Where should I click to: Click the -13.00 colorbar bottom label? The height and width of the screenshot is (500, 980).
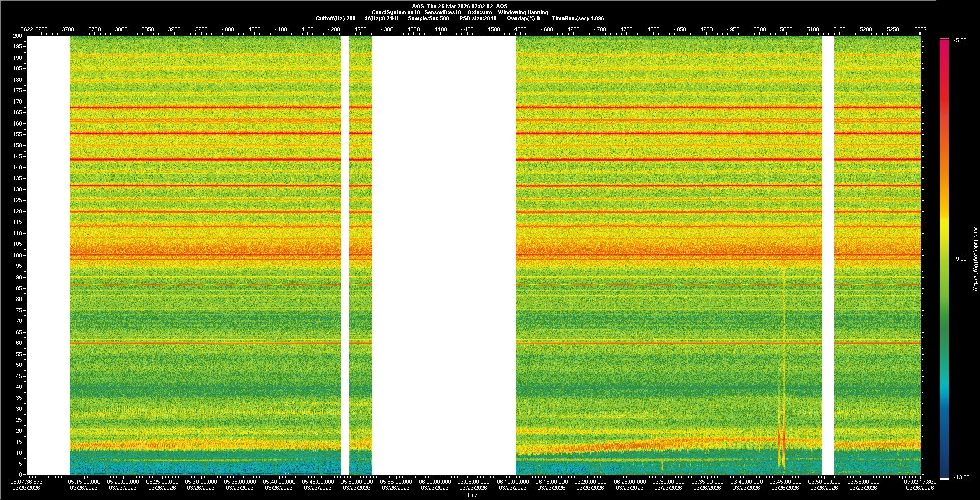pyautogui.click(x=962, y=478)
